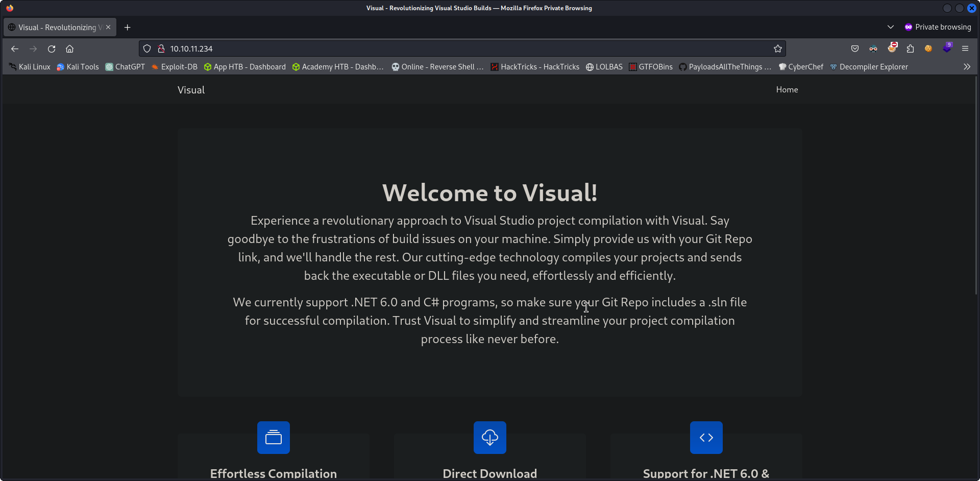
Task: Click the forward navigation arrow
Action: tap(33, 49)
